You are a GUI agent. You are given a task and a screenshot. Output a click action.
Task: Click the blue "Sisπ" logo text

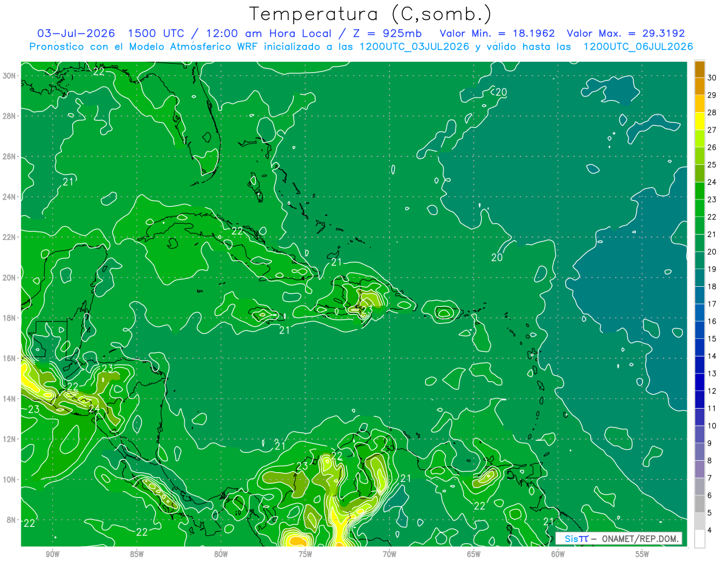576,538
